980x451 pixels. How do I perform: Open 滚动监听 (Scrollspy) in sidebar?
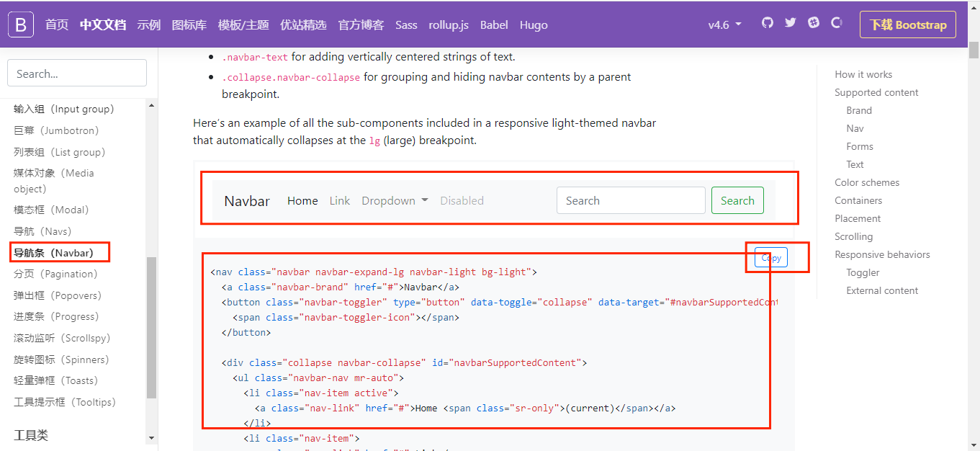62,338
